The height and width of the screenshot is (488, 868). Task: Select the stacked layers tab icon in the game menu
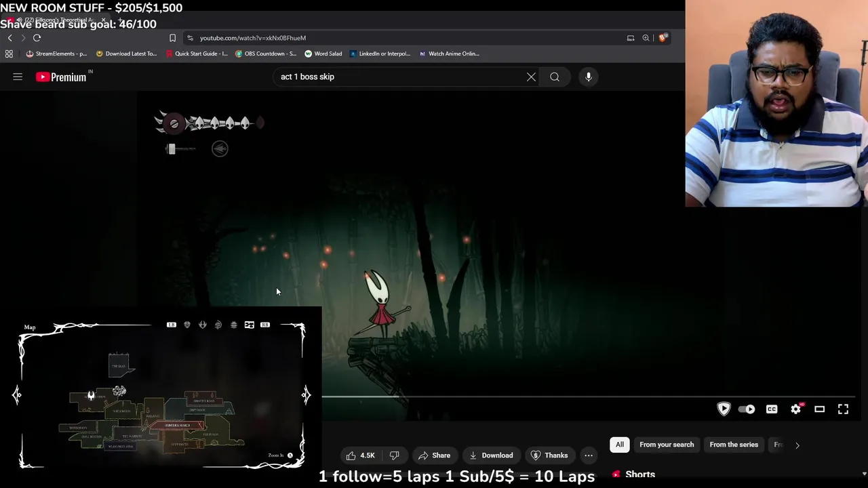click(x=234, y=325)
